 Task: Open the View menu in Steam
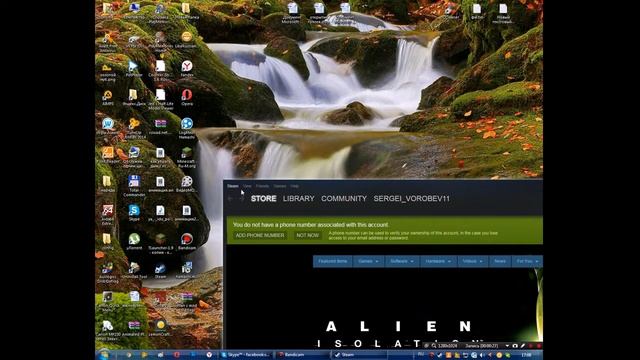247,186
